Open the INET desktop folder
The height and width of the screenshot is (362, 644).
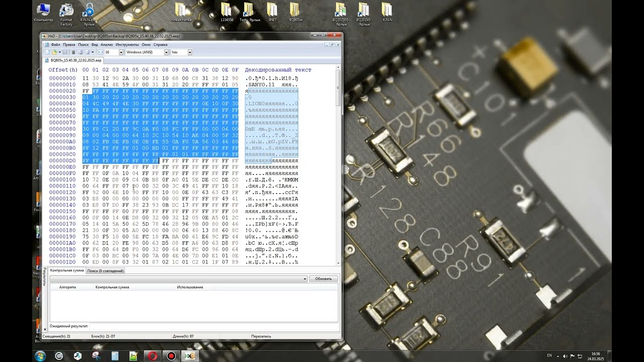click(272, 12)
